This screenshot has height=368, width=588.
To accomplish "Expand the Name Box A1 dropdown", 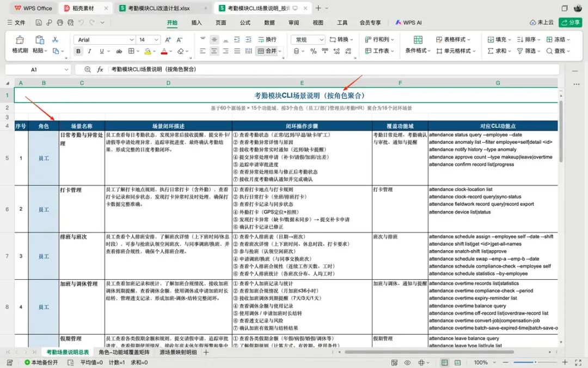I will (66, 69).
